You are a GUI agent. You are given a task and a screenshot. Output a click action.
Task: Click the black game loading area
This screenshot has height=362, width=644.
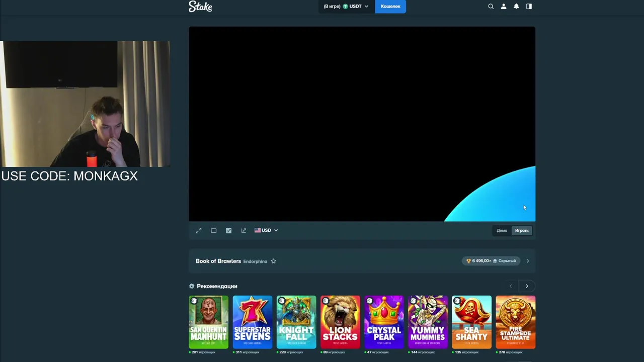[362, 124]
